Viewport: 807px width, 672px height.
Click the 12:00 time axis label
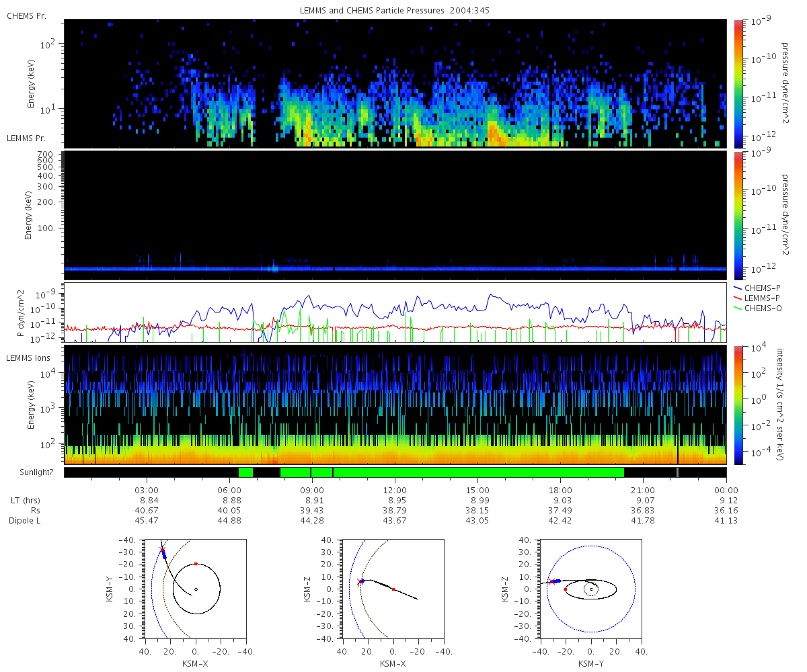395,491
